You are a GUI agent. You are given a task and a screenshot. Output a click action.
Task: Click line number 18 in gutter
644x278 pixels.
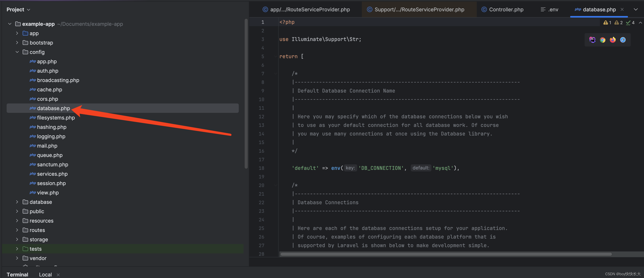pyautogui.click(x=261, y=168)
